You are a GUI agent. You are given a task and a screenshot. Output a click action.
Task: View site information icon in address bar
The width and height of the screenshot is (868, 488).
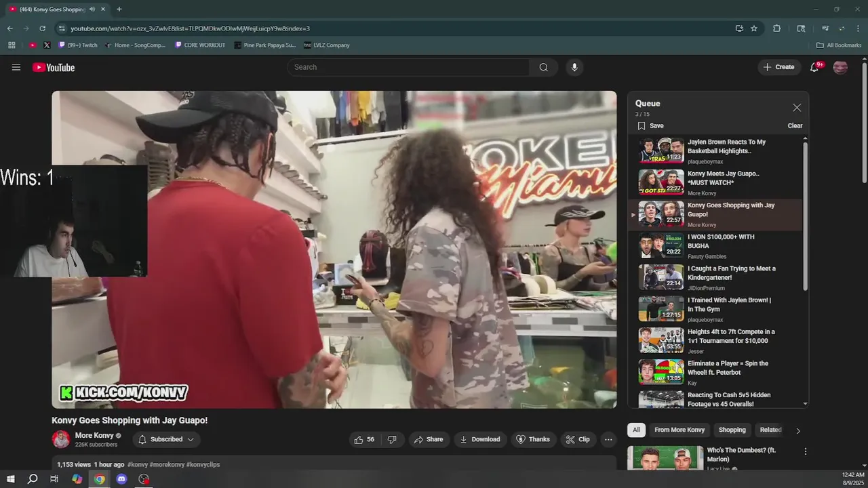[62, 28]
